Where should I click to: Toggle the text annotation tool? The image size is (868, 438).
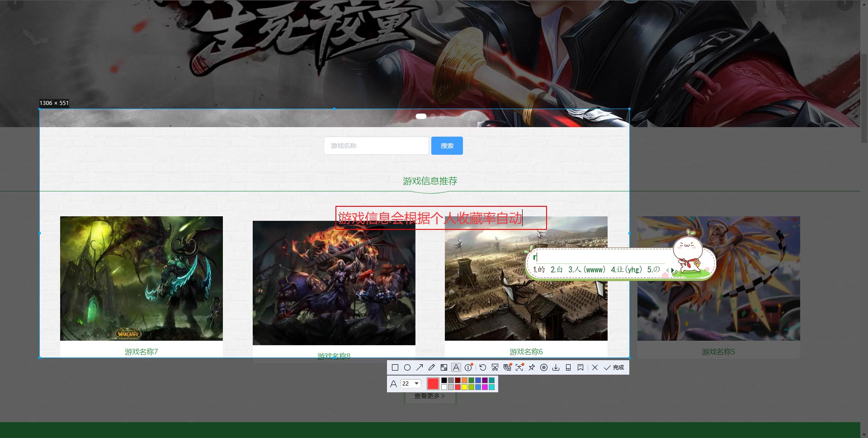(x=456, y=367)
